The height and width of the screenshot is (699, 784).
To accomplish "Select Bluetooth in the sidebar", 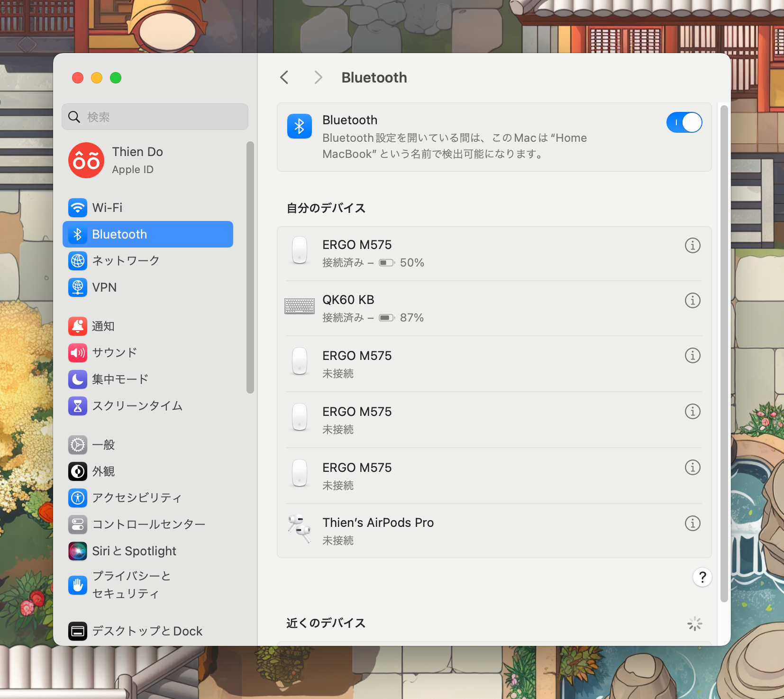I will click(148, 234).
